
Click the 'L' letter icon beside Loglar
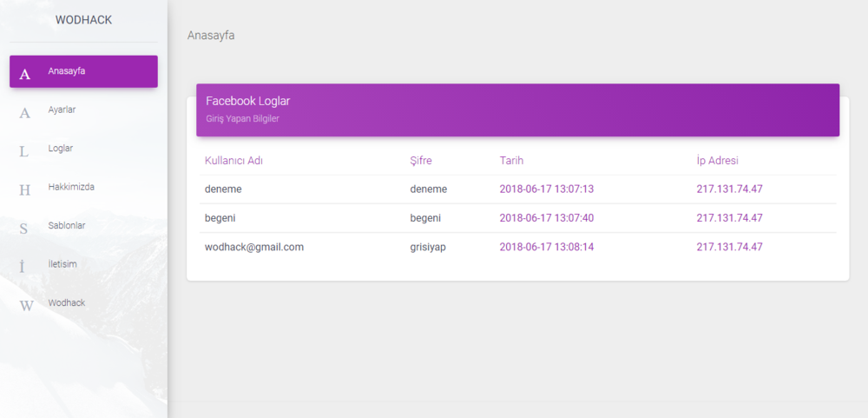pos(23,152)
